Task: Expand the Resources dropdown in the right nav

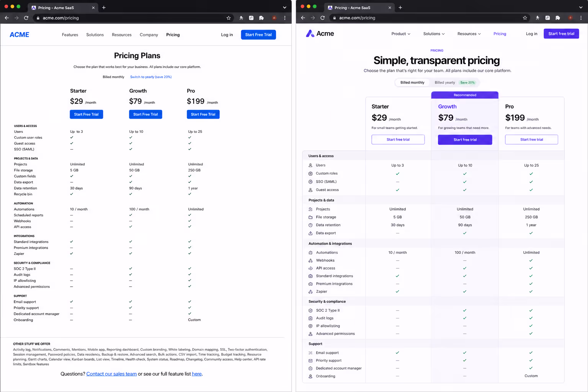Action: coord(469,34)
